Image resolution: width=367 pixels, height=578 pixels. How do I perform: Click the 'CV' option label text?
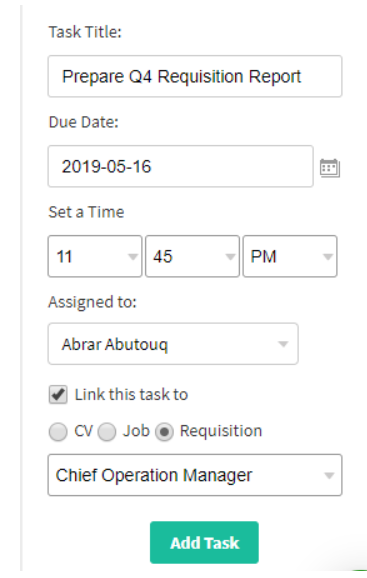pos(83,431)
